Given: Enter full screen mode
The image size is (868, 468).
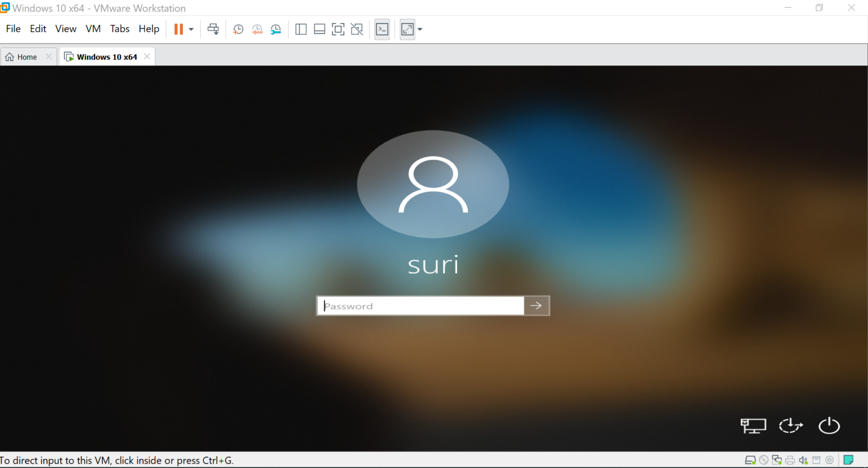Looking at the screenshot, I should [338, 29].
